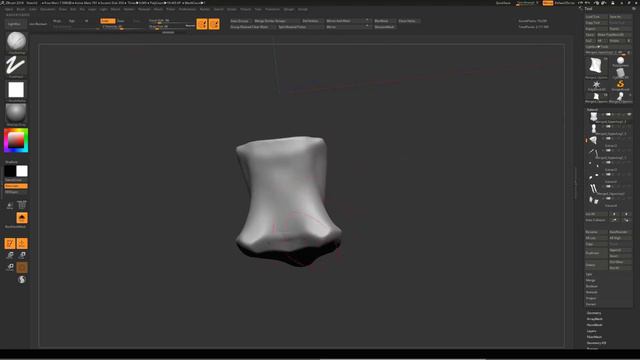The width and height of the screenshot is (640, 360).
Task: Select the SphereBrush tool thumbnail
Action: click(620, 61)
